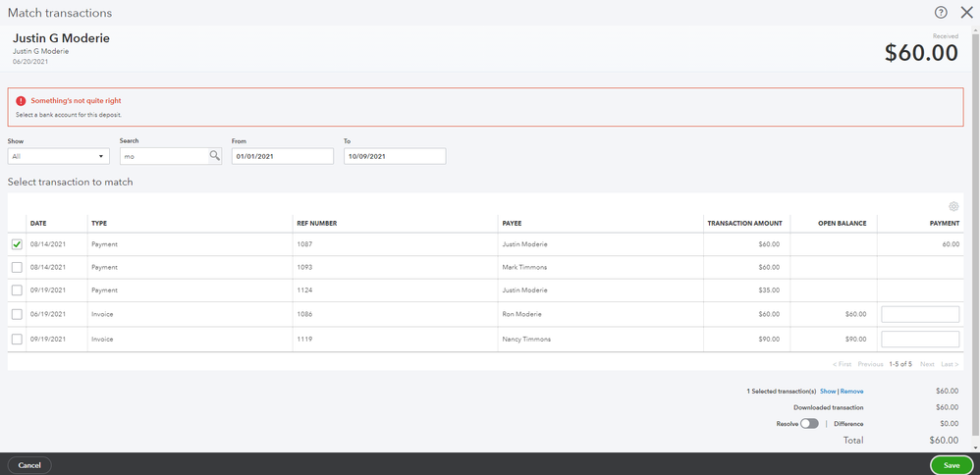Click the PAYMENT column header
The height and width of the screenshot is (475, 980).
(946, 223)
